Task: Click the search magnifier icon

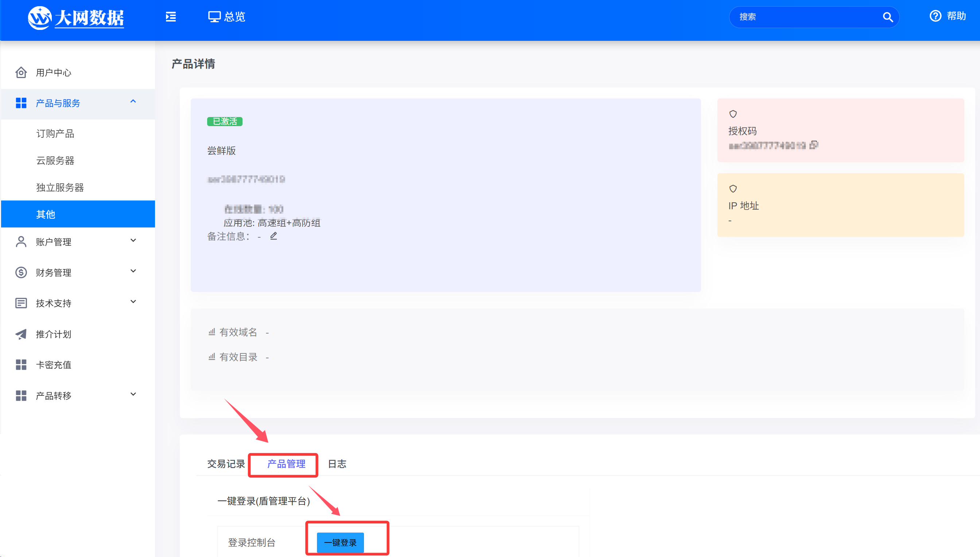Action: [887, 17]
